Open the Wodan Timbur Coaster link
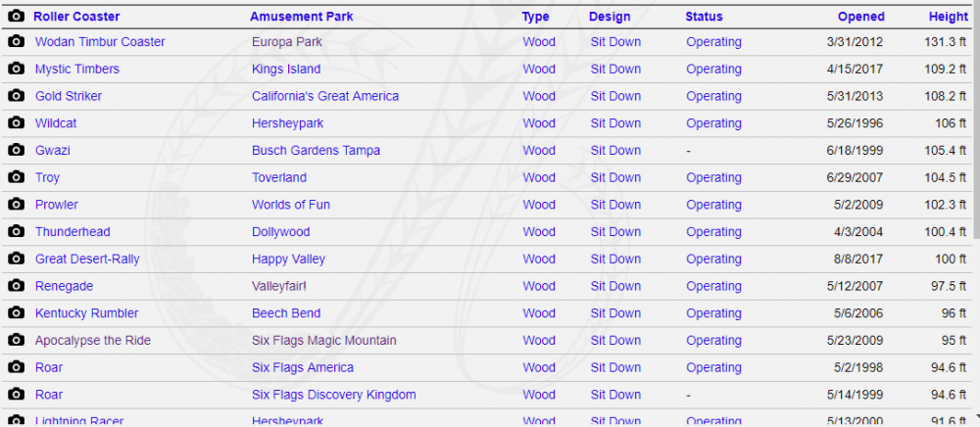980x427 pixels. tap(100, 42)
